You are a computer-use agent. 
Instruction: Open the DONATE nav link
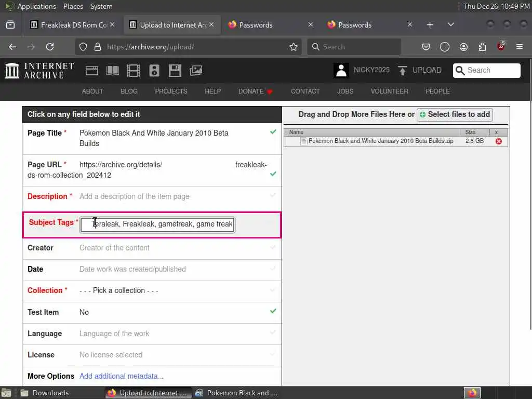[255, 91]
